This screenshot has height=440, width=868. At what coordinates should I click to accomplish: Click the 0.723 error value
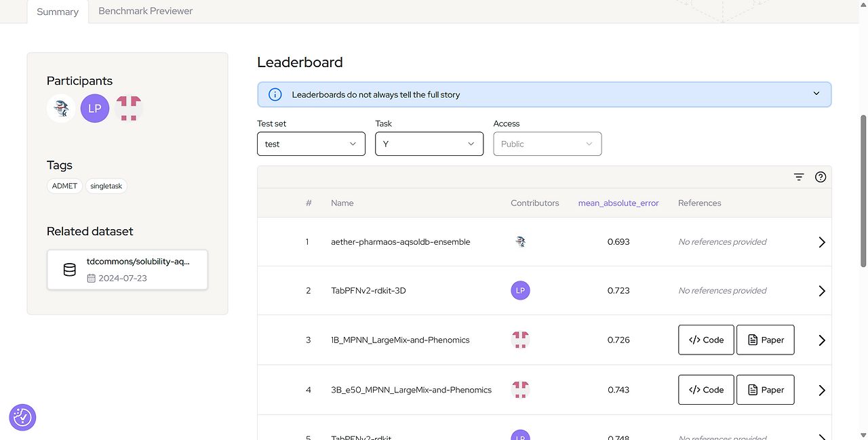pos(618,290)
